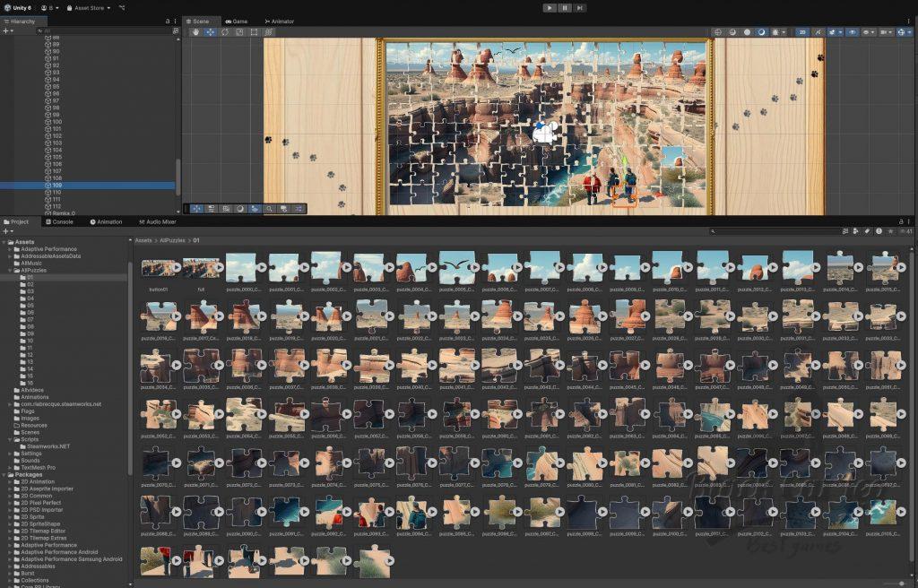Toggle scene lighting button
This screenshot has height=588, width=918.
pos(818,32)
